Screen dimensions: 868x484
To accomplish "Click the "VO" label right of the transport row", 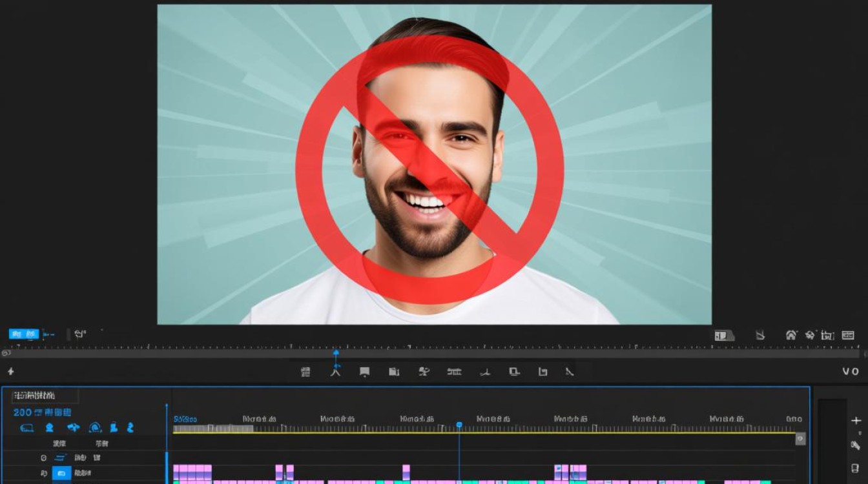I will pos(851,371).
